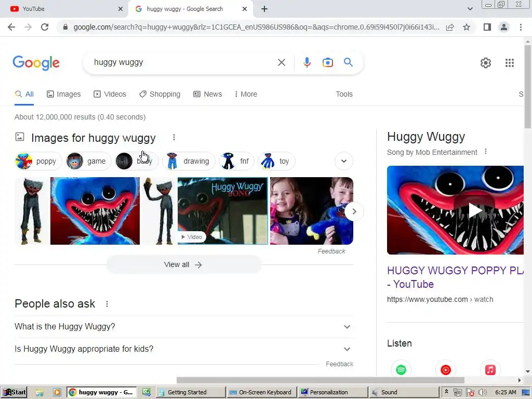
Task: Open the blue Huggy Wuggy face thumbnail
Action: pyautogui.click(x=95, y=211)
